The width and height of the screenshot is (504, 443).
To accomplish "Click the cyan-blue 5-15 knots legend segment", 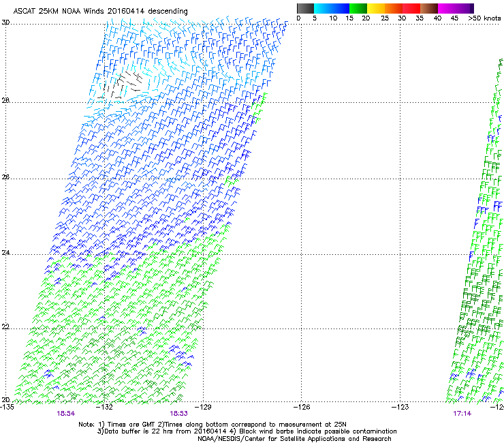I will click(332, 8).
